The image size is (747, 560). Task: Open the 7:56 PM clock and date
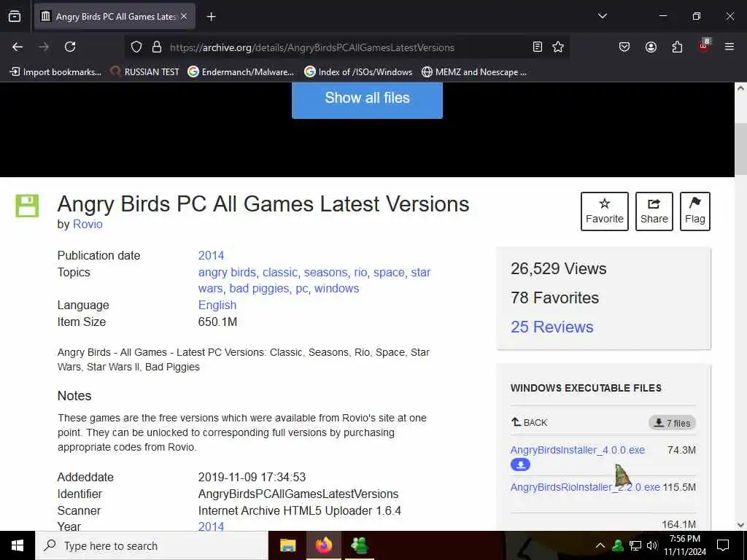click(684, 545)
